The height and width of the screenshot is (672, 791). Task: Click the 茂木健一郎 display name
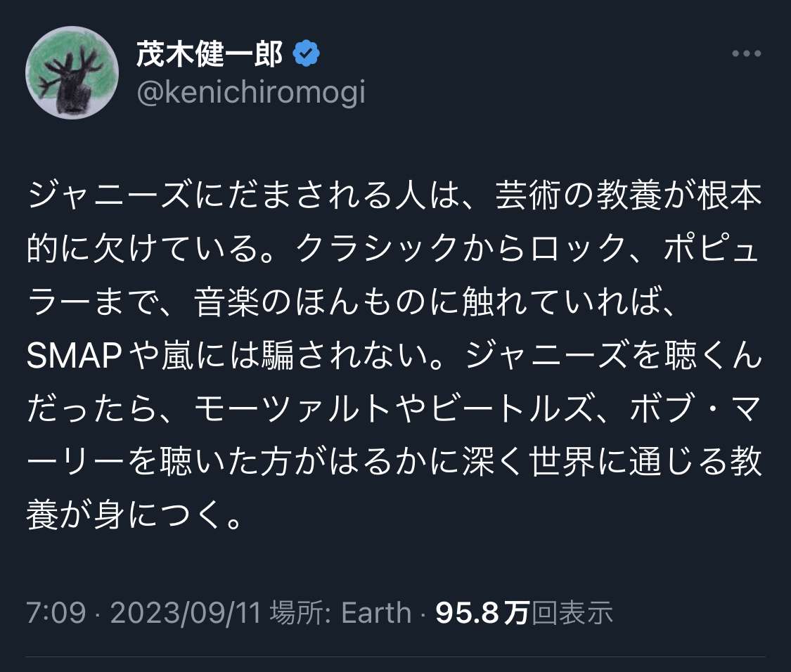tap(209, 54)
